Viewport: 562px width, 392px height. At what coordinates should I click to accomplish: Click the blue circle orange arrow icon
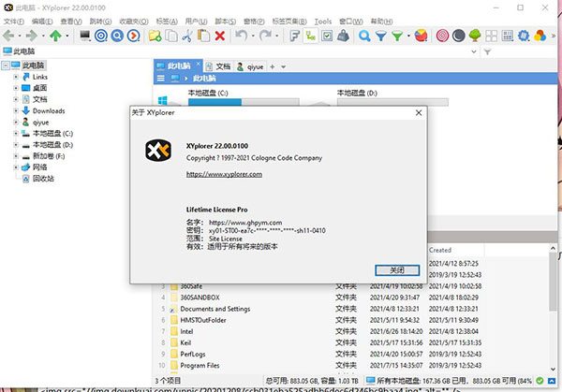(133, 36)
